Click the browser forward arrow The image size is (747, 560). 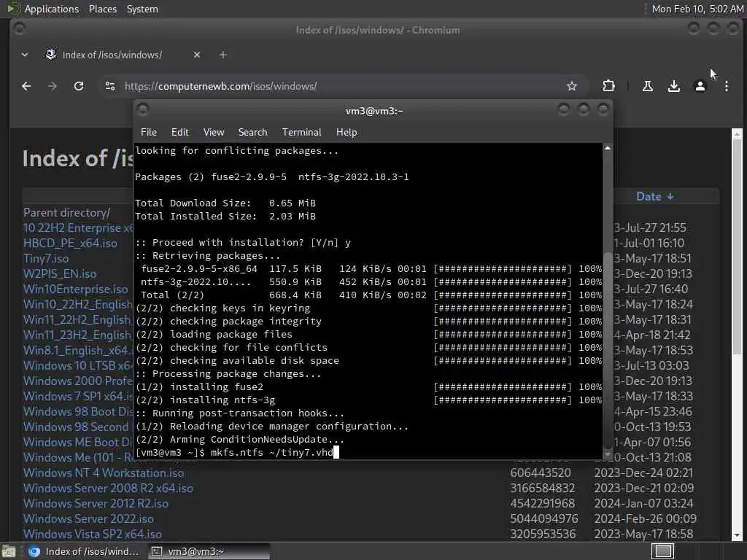(53, 86)
